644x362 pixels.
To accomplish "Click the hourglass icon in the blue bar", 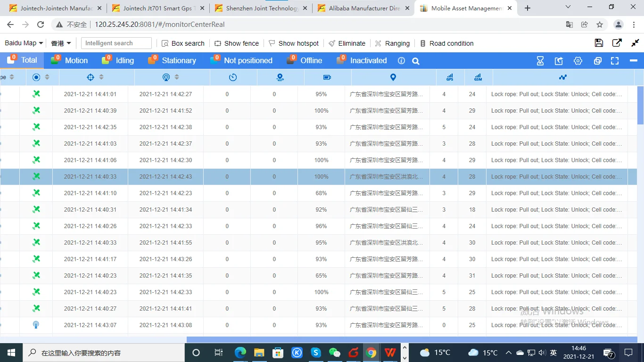I will pyautogui.click(x=540, y=61).
